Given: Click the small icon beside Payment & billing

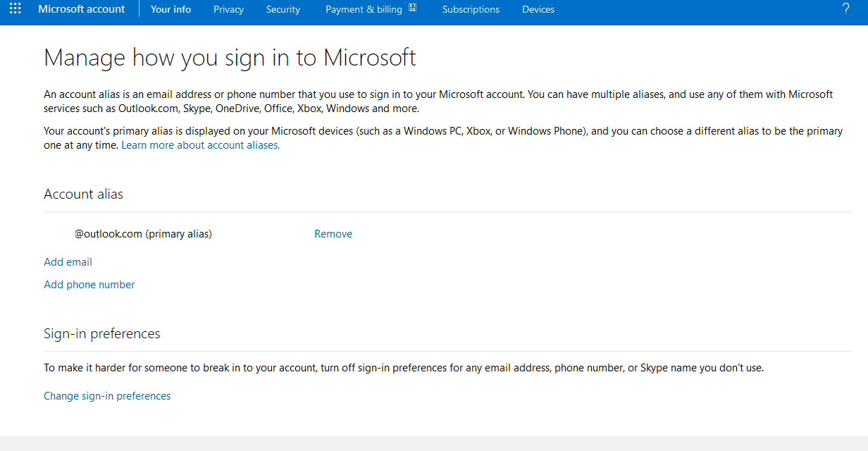Looking at the screenshot, I should (413, 8).
